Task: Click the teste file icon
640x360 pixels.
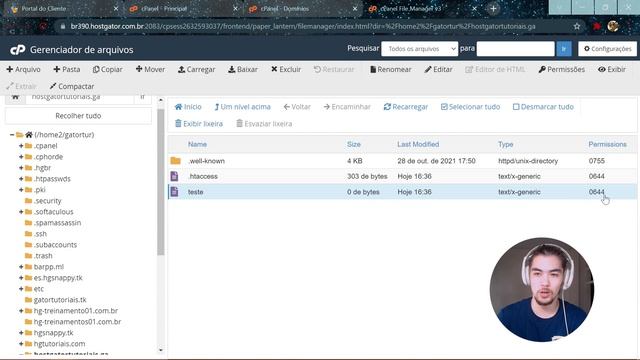Action: [174, 192]
